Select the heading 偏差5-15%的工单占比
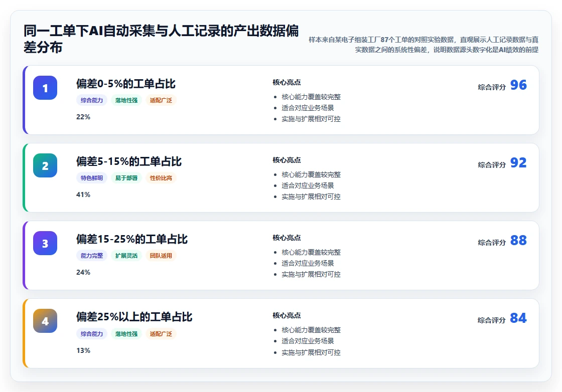The height and width of the screenshot is (392, 562). [129, 161]
